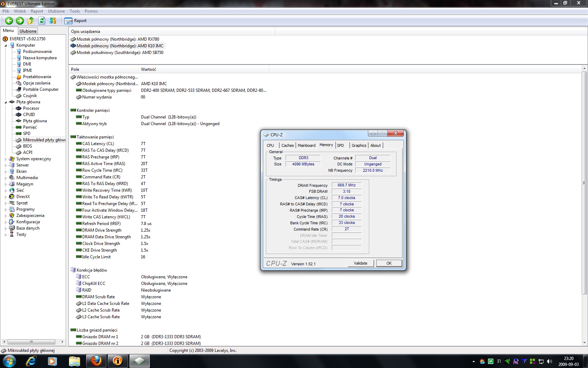Click the Windows Start orb
Viewport: 588px width, 368px height.
click(x=9, y=361)
